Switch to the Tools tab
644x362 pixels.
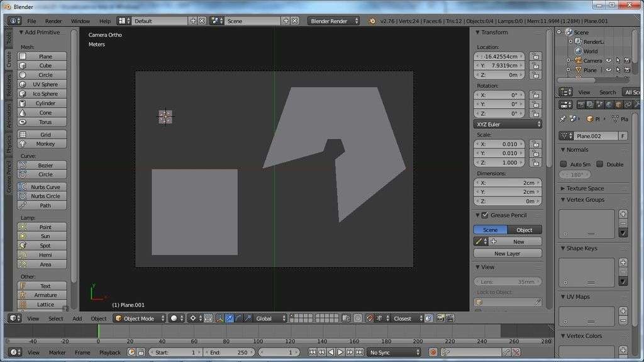9,39
